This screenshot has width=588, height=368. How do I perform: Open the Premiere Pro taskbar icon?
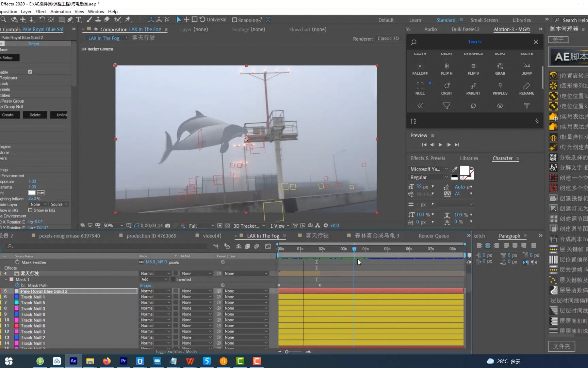point(124,361)
